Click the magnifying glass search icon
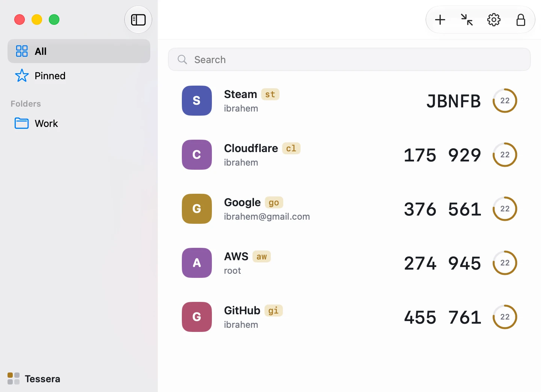The image size is (541, 392). pyautogui.click(x=182, y=59)
